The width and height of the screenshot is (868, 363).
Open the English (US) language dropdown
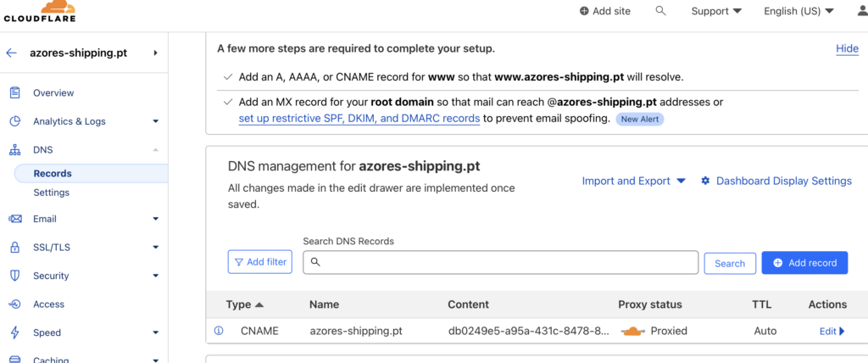798,11
